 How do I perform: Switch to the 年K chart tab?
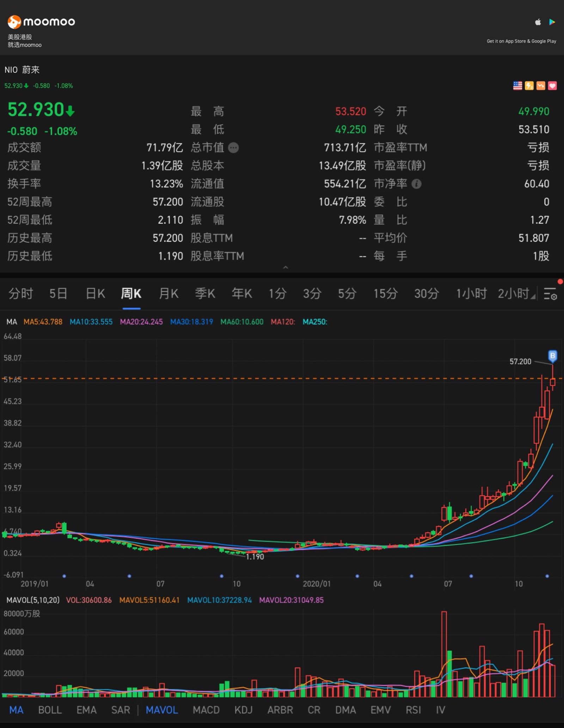242,293
